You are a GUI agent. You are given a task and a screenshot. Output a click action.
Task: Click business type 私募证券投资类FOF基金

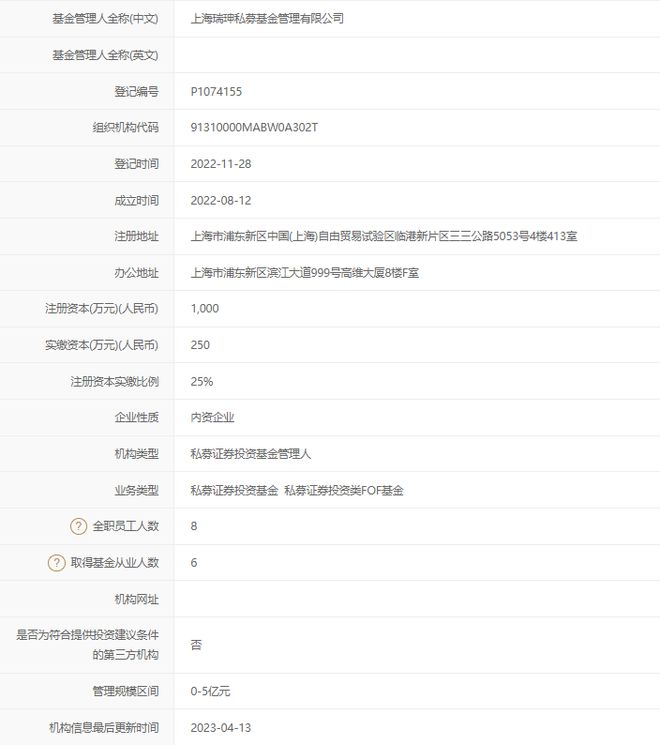pyautogui.click(x=344, y=490)
